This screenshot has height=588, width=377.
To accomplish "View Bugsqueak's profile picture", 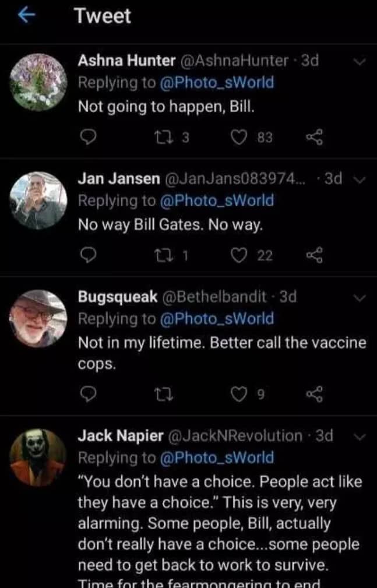I will pos(38,318).
